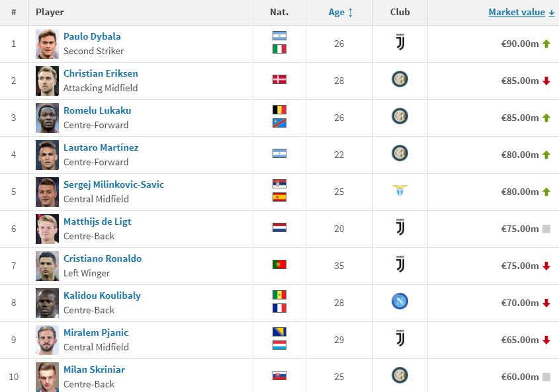Open Paulo Dybala's player profile link
Screen dimensions: 559x392
[92, 36]
